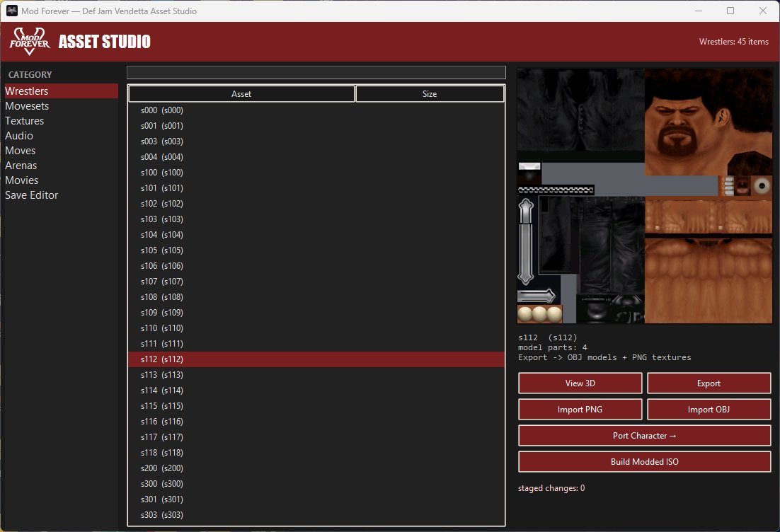The height and width of the screenshot is (532, 780).
Task: Select asset row s000 (s000)
Action: click(x=316, y=110)
